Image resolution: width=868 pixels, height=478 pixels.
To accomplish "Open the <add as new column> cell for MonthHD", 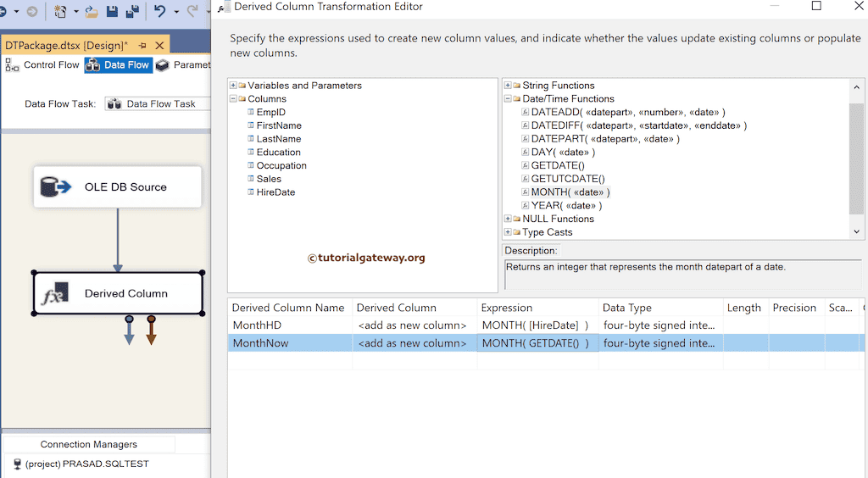I will (415, 325).
